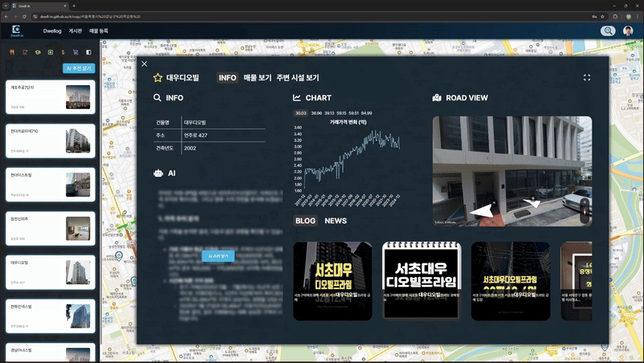The image size is (644, 363).
Task: Click the browser back button
Action: click(x=6, y=16)
